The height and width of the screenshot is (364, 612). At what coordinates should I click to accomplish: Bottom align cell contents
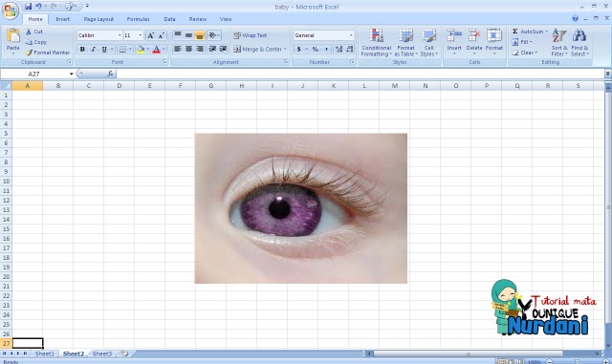click(x=200, y=35)
